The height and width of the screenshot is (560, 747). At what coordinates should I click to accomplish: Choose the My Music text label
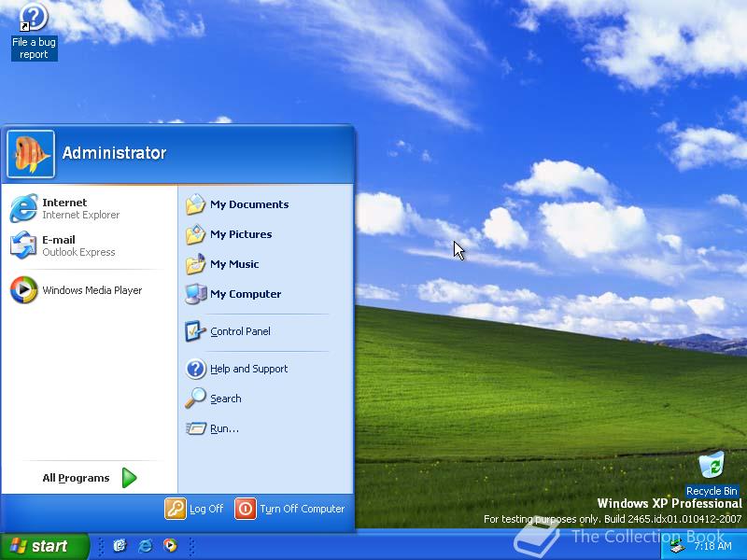pos(234,264)
